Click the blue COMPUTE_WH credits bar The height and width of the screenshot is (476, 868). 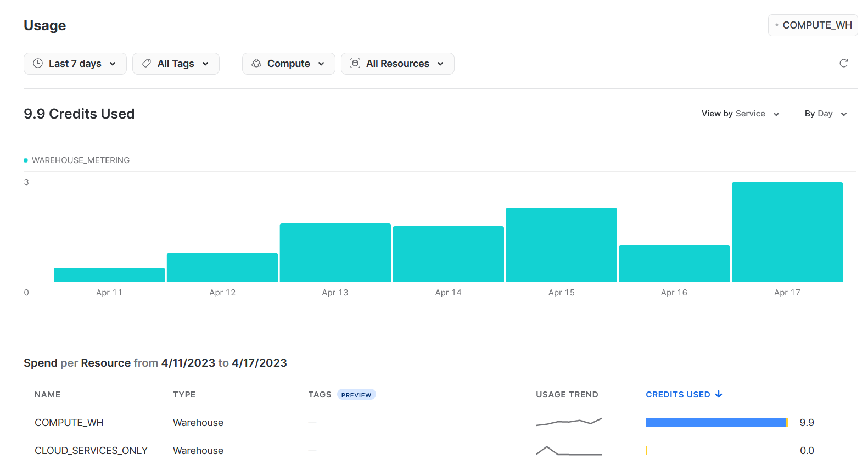point(715,423)
